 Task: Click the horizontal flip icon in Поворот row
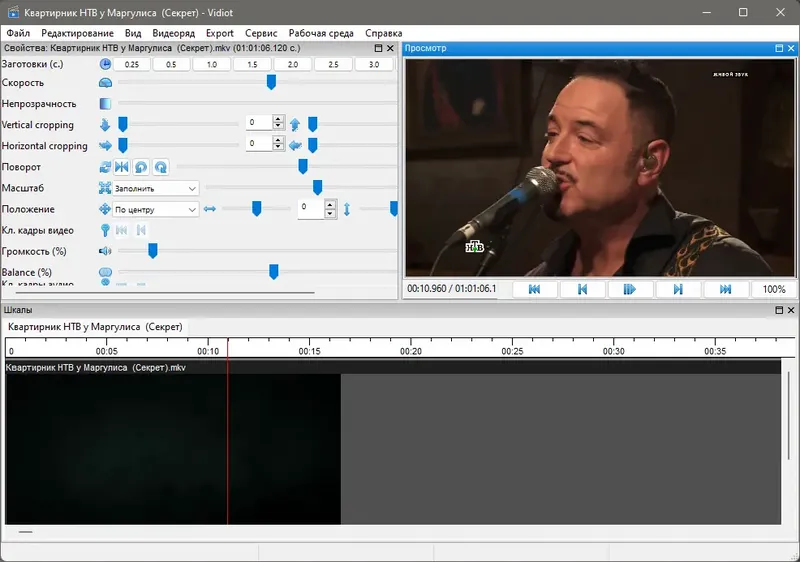click(121, 167)
